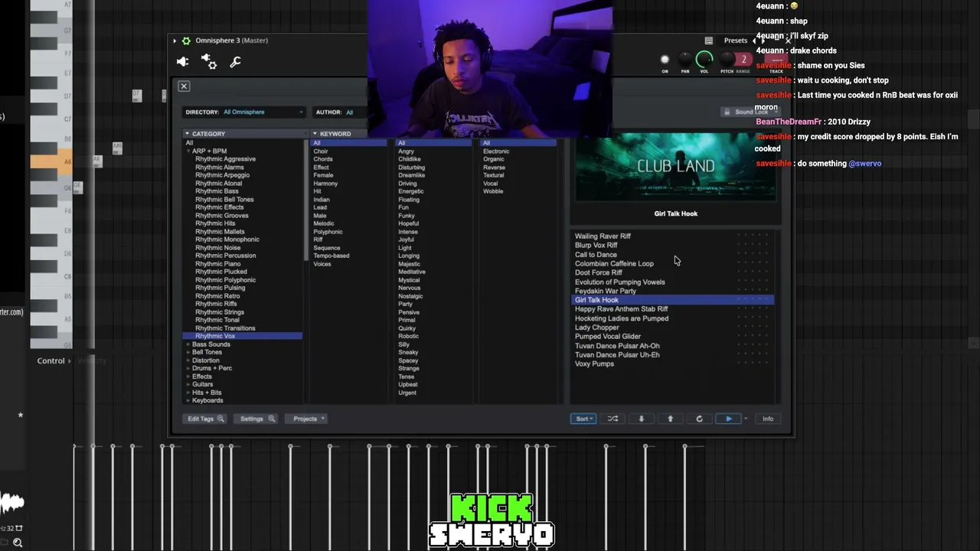Click the Settings button
The image size is (980, 551).
(256, 419)
